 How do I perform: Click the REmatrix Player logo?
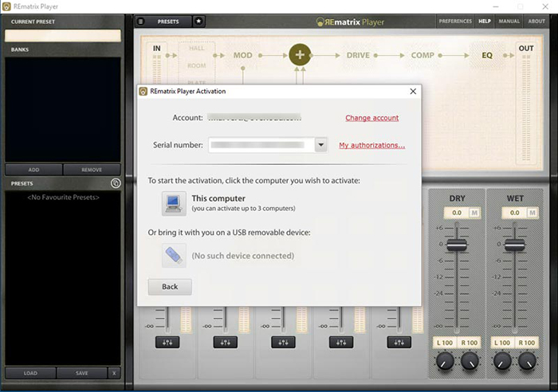coord(350,22)
